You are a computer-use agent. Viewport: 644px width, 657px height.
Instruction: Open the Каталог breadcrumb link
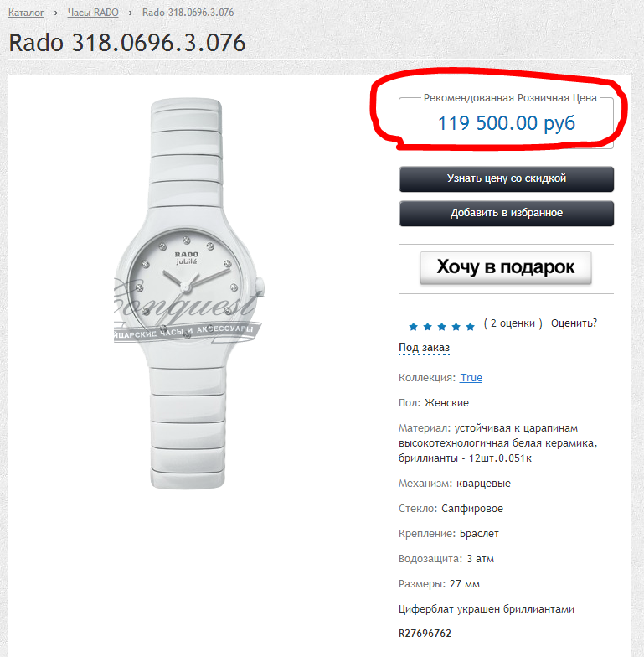click(26, 13)
